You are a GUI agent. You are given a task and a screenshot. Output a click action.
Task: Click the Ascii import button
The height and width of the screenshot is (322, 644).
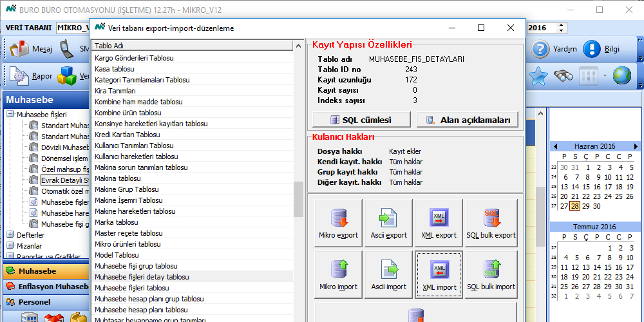388,274
